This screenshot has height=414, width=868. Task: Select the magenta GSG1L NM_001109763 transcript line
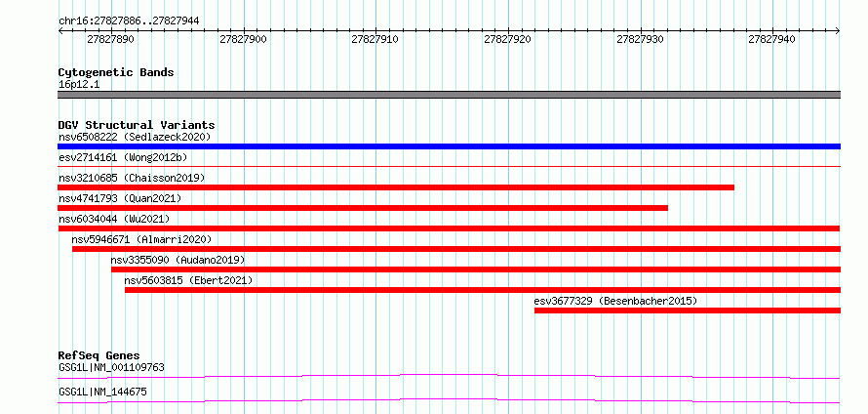pyautogui.click(x=449, y=377)
